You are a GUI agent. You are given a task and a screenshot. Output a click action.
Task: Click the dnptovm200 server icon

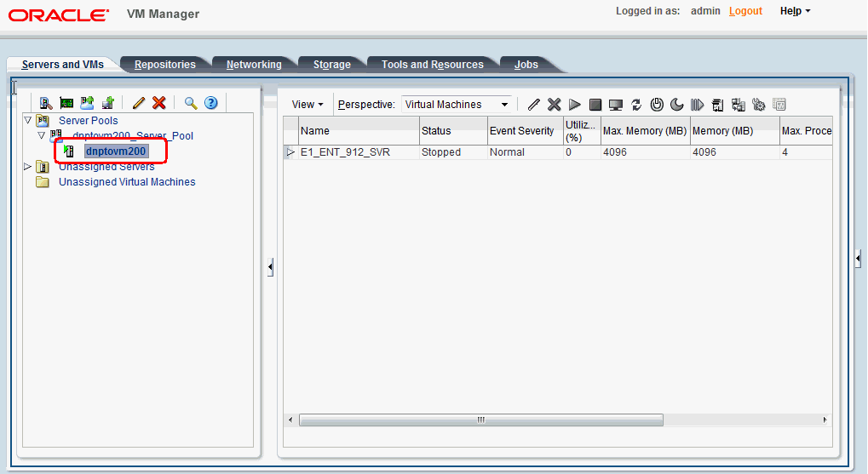click(x=69, y=151)
